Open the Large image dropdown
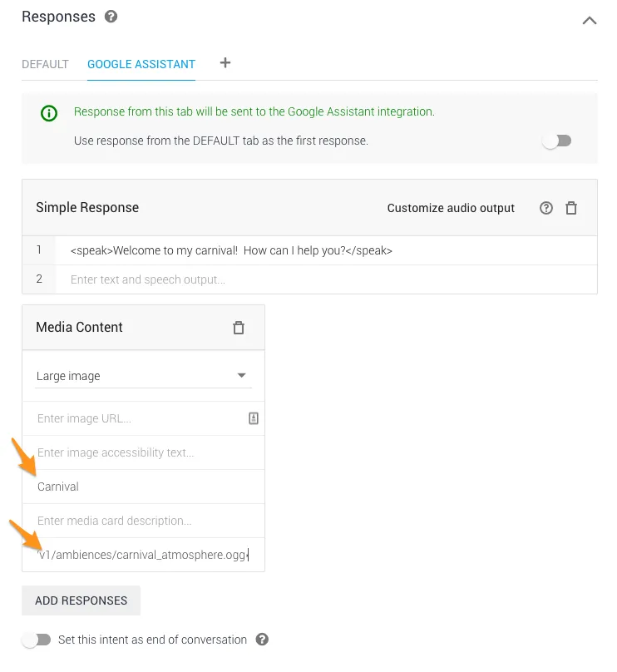This screenshot has width=617, height=672. [143, 376]
